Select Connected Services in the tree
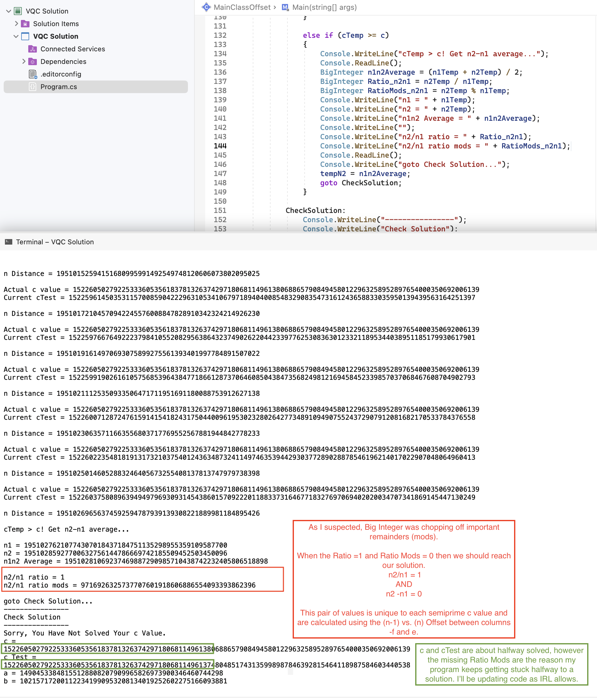The height and width of the screenshot is (700, 597). pyautogui.click(x=72, y=49)
